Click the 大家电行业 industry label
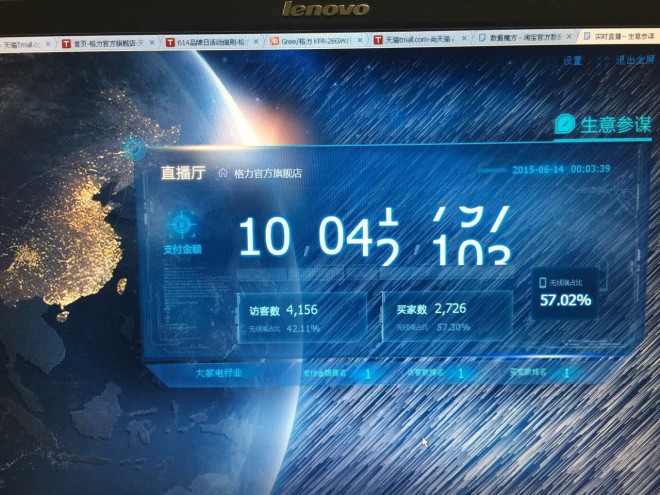The width and height of the screenshot is (660, 495). pyautogui.click(x=219, y=373)
